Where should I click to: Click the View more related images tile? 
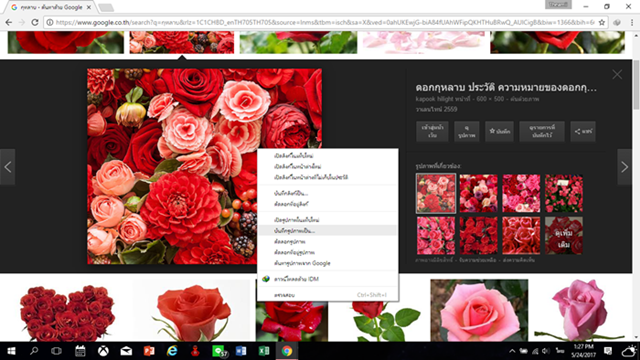pos(564,236)
